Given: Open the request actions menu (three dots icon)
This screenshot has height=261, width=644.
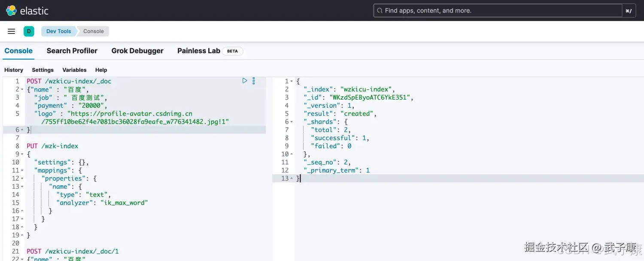Looking at the screenshot, I should pos(253,80).
